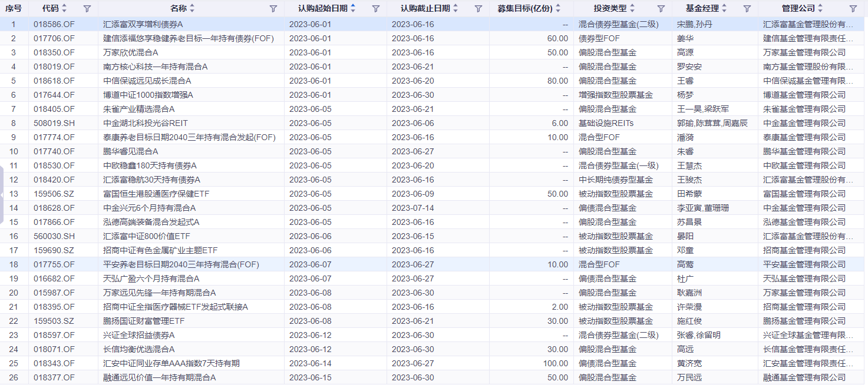Viewport: 868px width, 388px height.
Task: Toggle sort arrows beside 认购起始日期 header
Action: 353,9
